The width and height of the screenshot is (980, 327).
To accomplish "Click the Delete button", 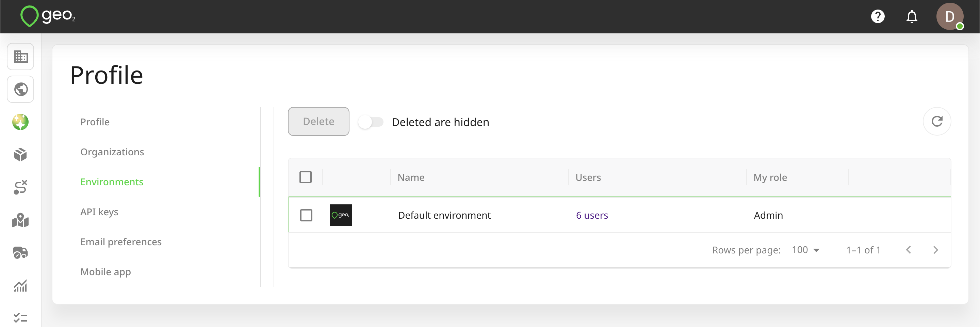I will [318, 122].
